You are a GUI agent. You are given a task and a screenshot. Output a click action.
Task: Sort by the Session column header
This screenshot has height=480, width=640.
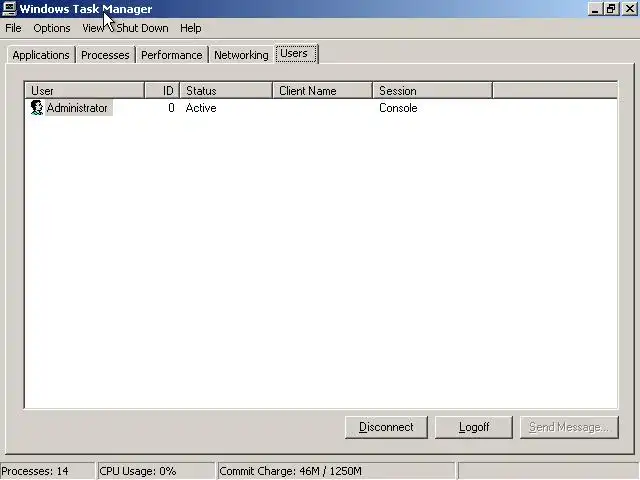coord(433,91)
